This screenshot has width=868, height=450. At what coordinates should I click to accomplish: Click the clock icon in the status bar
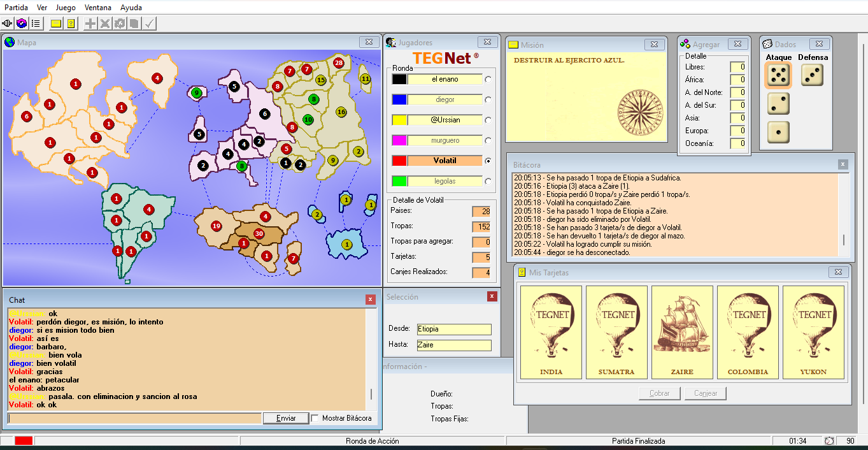tap(829, 440)
